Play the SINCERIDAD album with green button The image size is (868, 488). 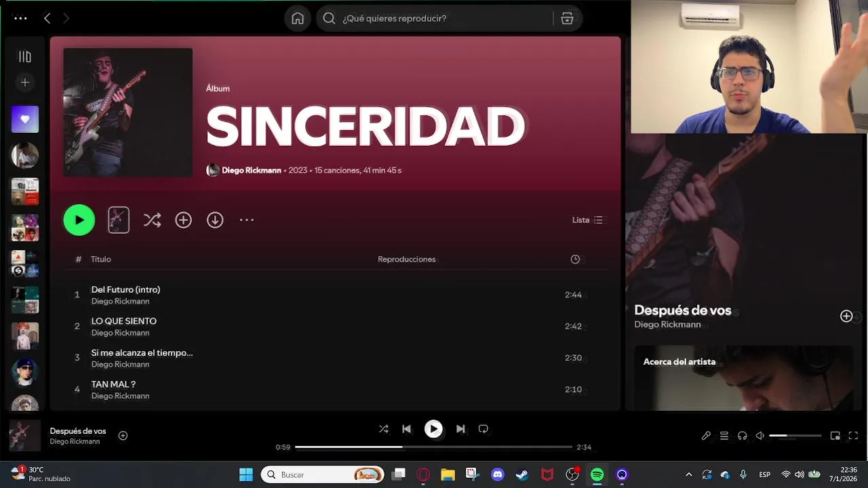coord(79,220)
